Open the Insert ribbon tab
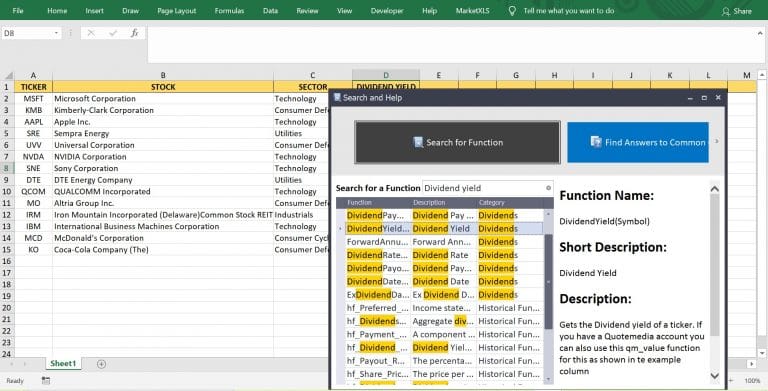This screenshot has height=391, width=768. pyautogui.click(x=95, y=11)
